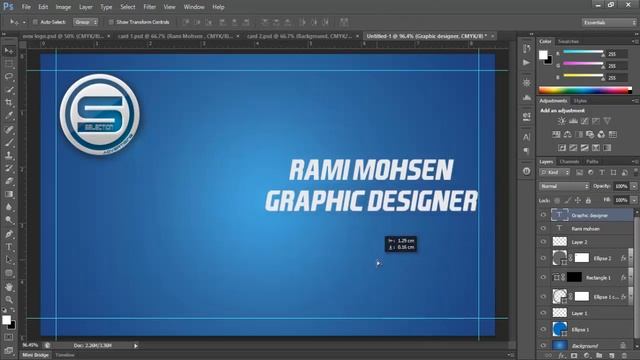640x360 pixels.
Task: Hide the Graphic designer layer
Action: (x=543, y=215)
